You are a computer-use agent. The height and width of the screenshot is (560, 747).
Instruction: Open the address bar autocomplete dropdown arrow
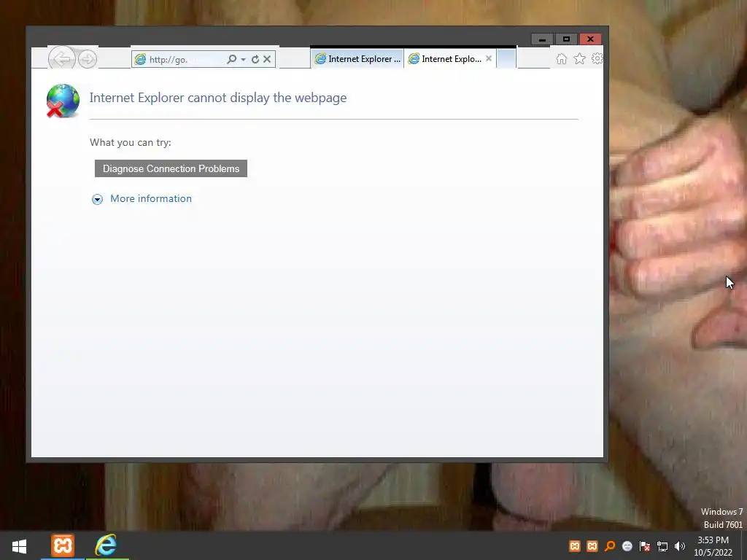tap(243, 60)
